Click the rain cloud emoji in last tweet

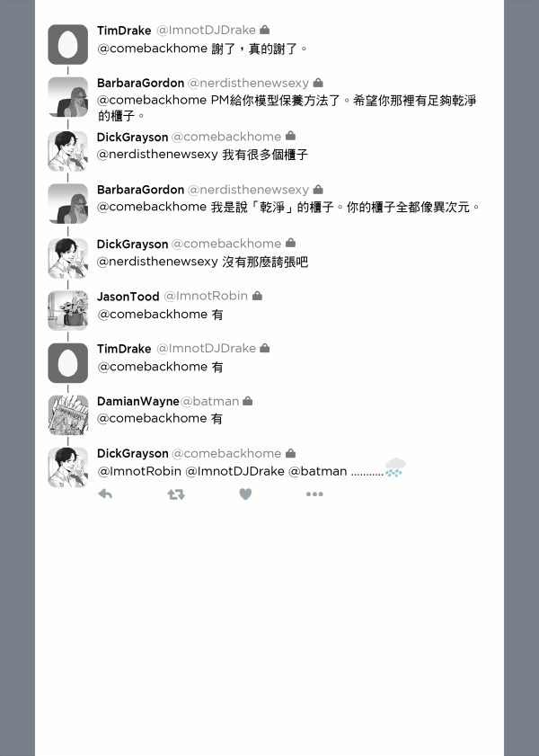click(395, 467)
